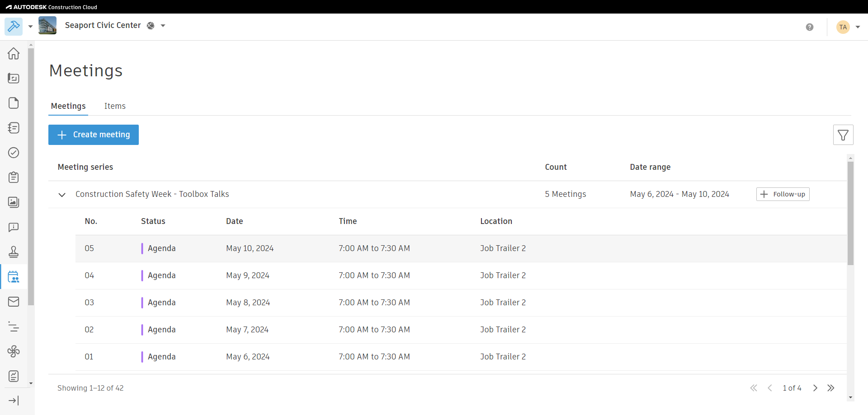
Task: Open the Seaport Civic Center project dropdown
Action: point(163,26)
